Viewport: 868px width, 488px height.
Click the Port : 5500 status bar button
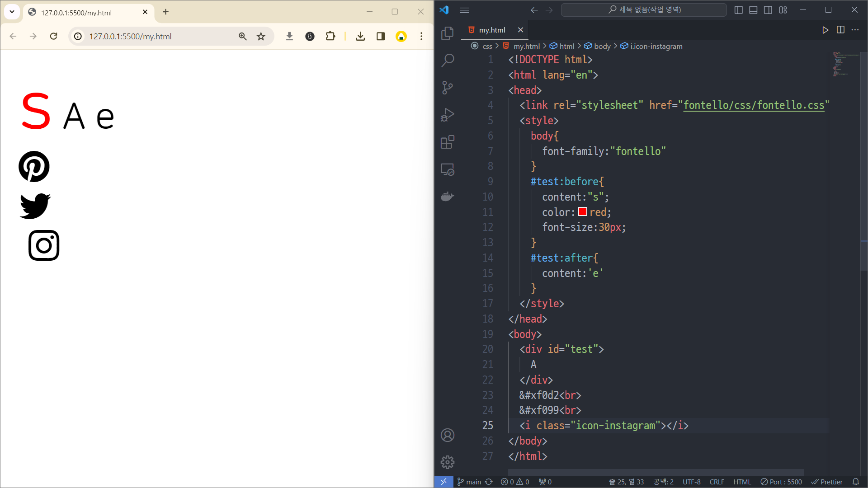tap(781, 482)
